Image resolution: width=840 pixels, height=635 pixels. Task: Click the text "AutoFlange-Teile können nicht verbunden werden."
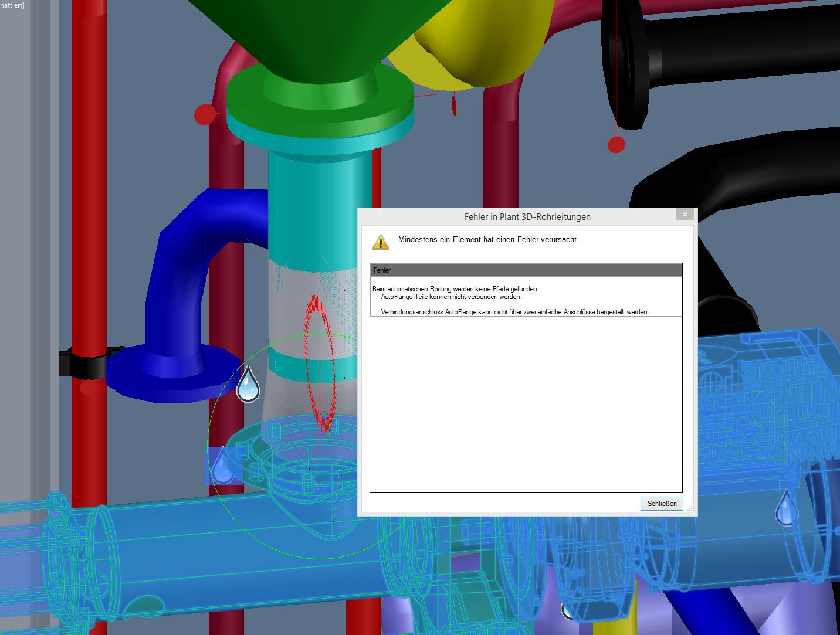[451, 297]
